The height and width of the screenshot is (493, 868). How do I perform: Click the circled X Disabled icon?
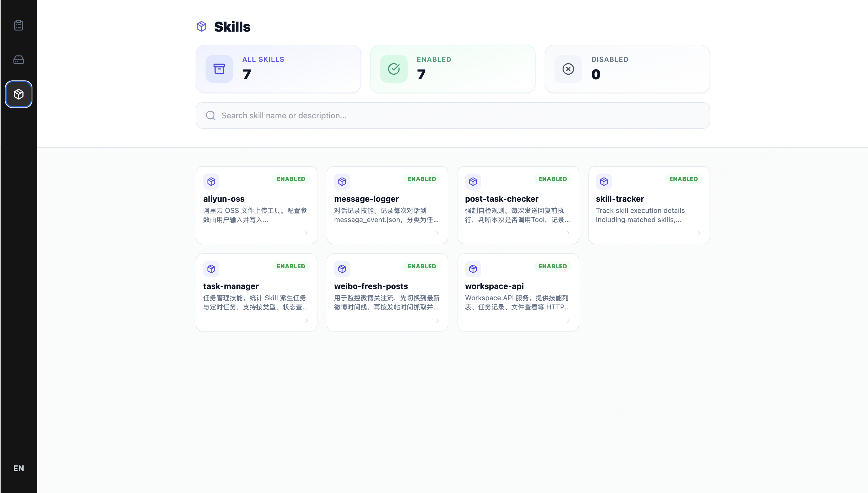point(568,69)
